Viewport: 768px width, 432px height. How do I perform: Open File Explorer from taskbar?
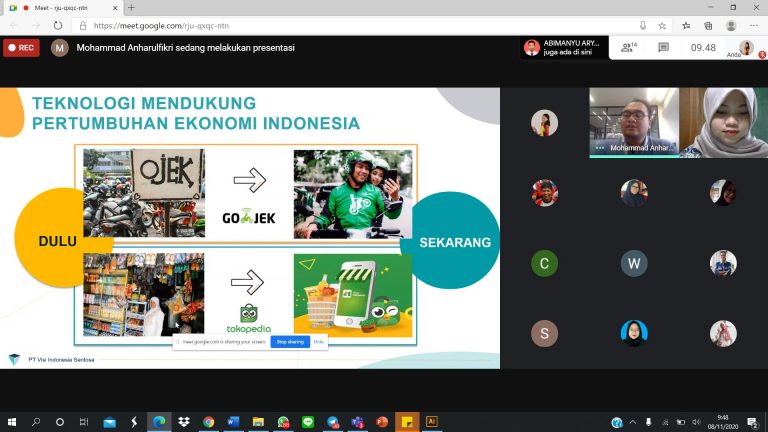point(258,422)
